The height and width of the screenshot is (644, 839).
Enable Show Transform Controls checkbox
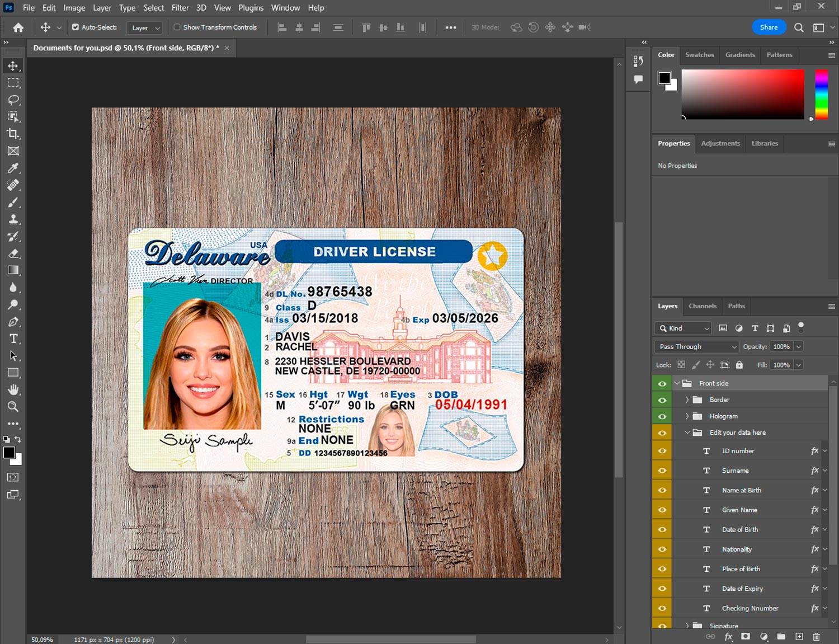click(177, 27)
